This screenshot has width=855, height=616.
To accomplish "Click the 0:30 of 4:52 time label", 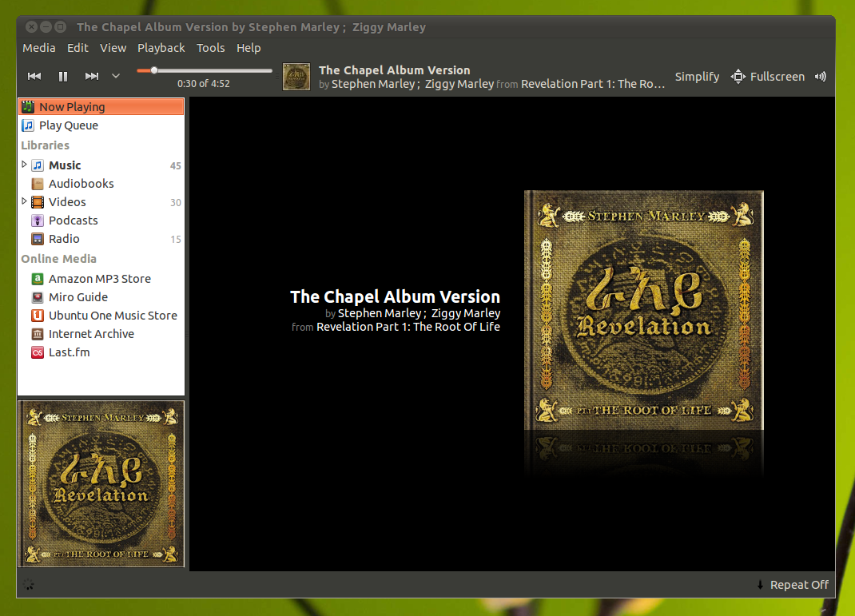I will click(x=204, y=83).
